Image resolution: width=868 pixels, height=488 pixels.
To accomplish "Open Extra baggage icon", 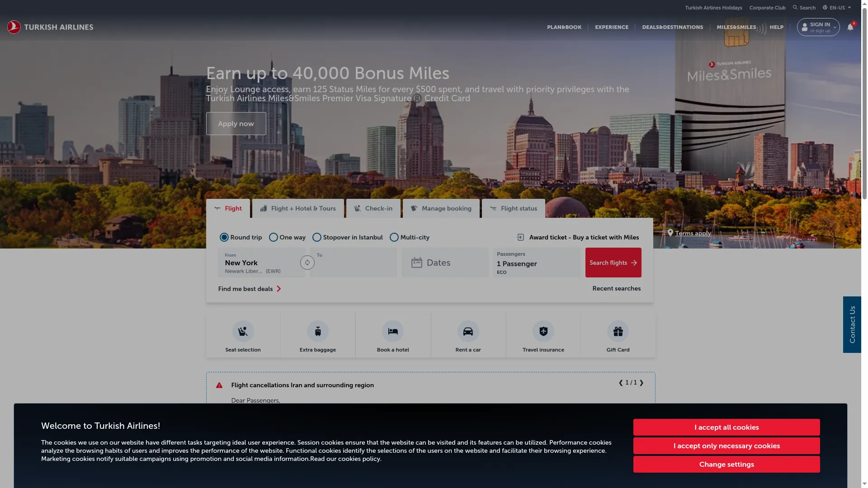I will tap(318, 331).
